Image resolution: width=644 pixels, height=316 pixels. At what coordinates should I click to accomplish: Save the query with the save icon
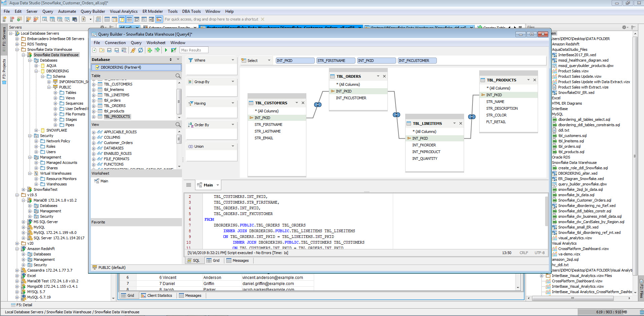click(x=109, y=50)
